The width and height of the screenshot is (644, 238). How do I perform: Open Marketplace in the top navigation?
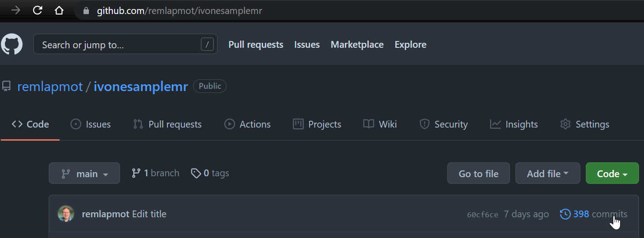pos(357,45)
